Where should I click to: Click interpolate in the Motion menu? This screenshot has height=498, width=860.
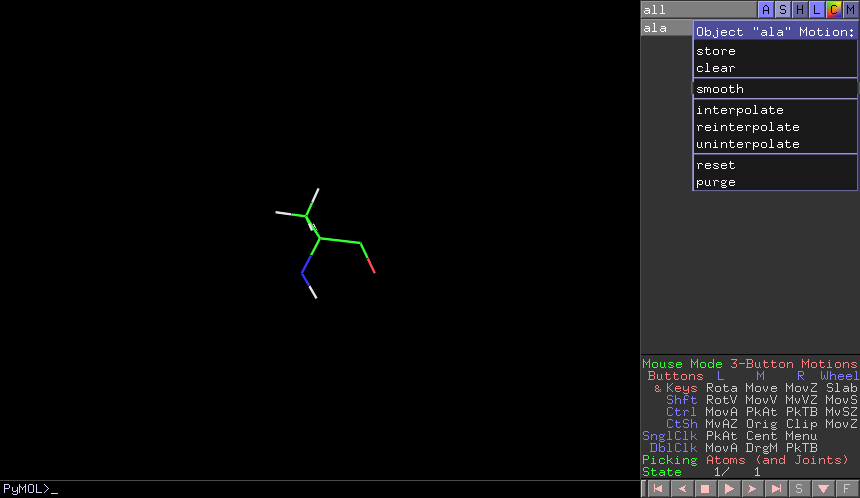point(740,110)
